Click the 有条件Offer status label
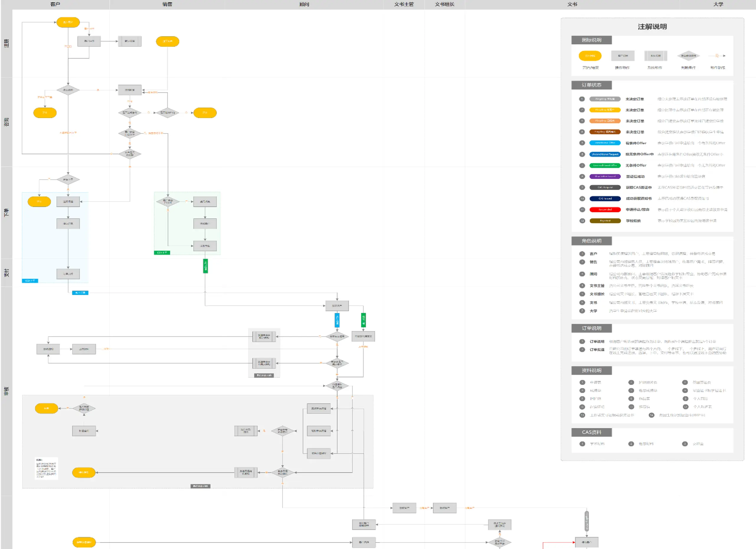This screenshot has height=549, width=756. point(636,143)
